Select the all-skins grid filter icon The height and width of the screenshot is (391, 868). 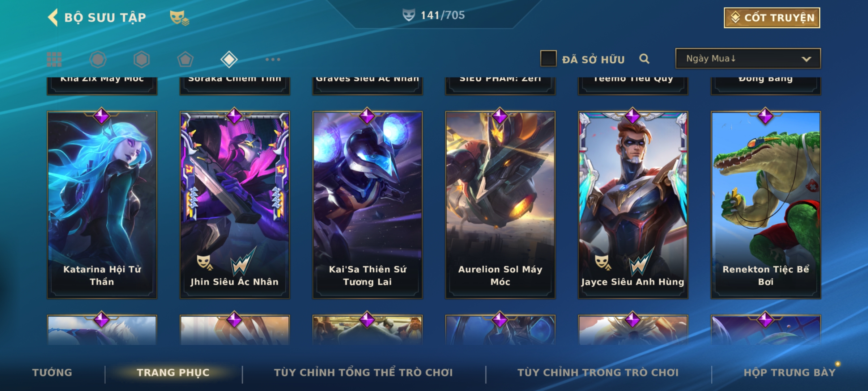tap(54, 59)
